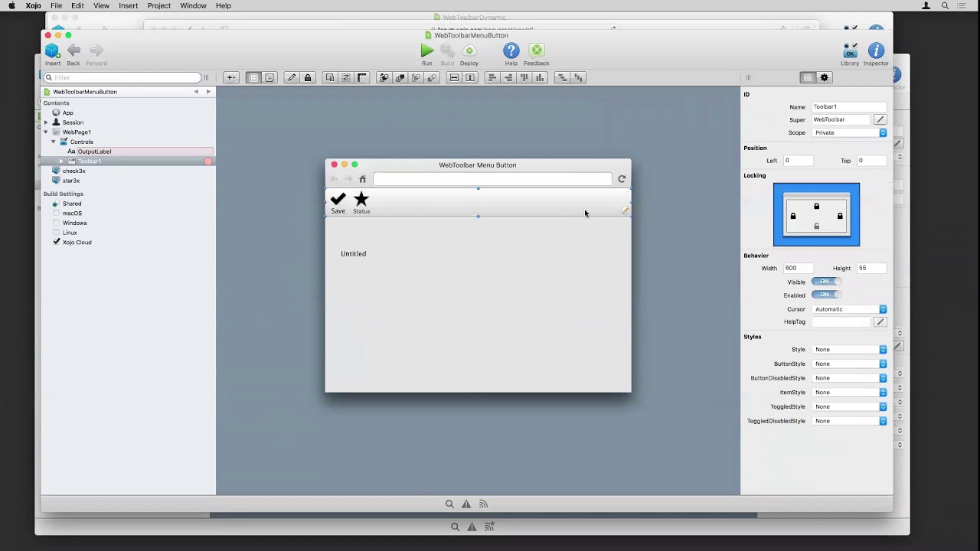
Task: Expand the Session item
Action: click(x=46, y=122)
